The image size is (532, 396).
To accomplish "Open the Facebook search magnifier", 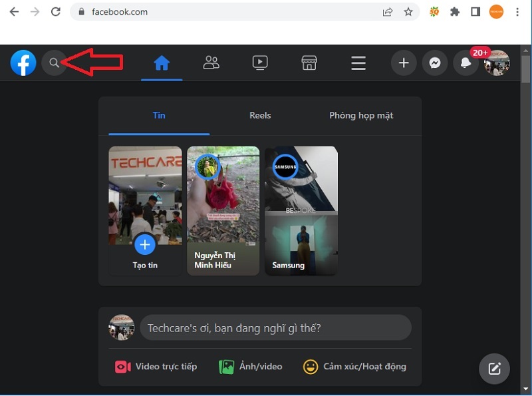I will [x=54, y=63].
